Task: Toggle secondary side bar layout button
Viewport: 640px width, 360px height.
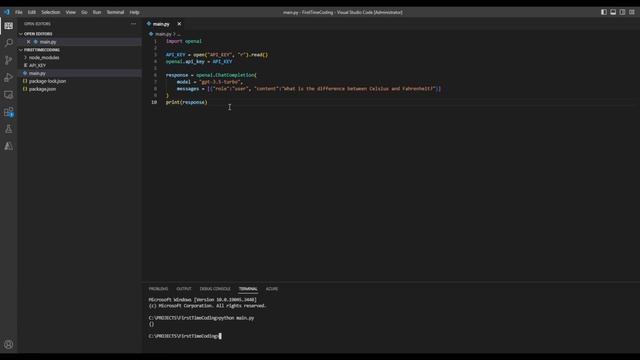Action: (x=622, y=12)
